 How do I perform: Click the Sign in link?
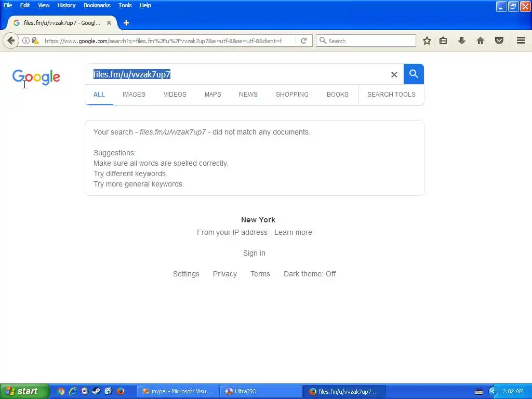[254, 253]
